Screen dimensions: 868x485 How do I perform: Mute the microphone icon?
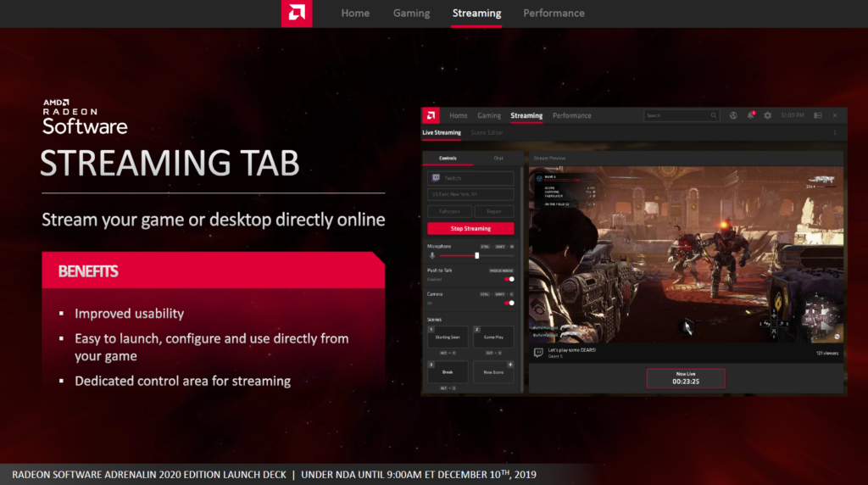point(432,256)
